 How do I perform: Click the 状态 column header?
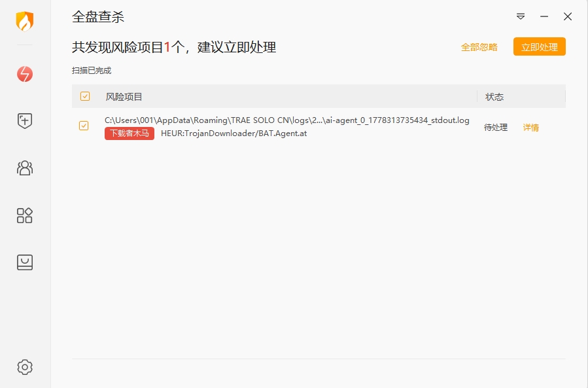(x=494, y=97)
